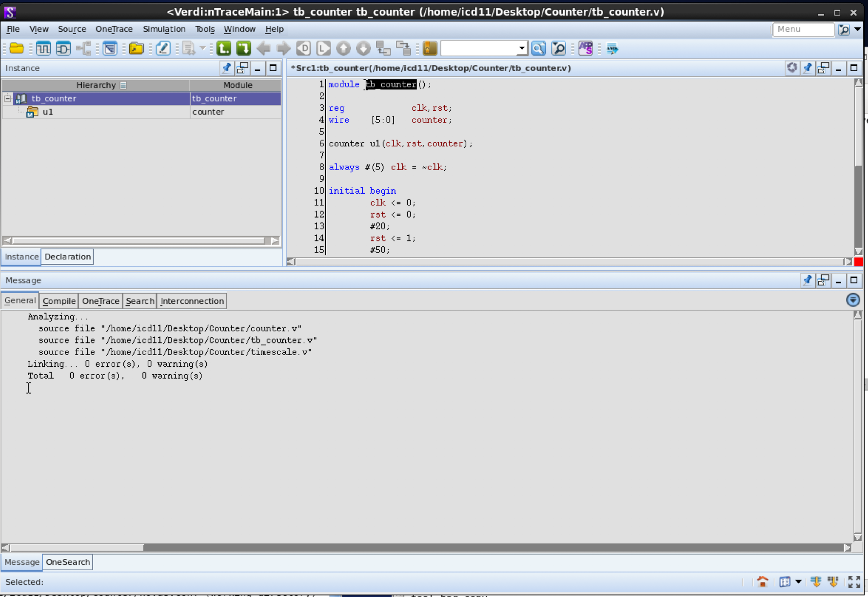Switch to the Declaration tab
This screenshot has width=868, height=597.
(67, 257)
